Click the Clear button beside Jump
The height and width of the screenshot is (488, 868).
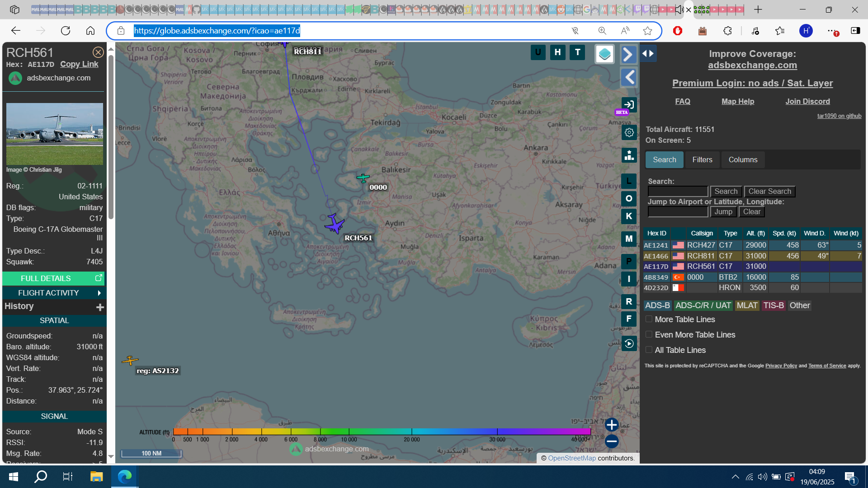point(752,212)
